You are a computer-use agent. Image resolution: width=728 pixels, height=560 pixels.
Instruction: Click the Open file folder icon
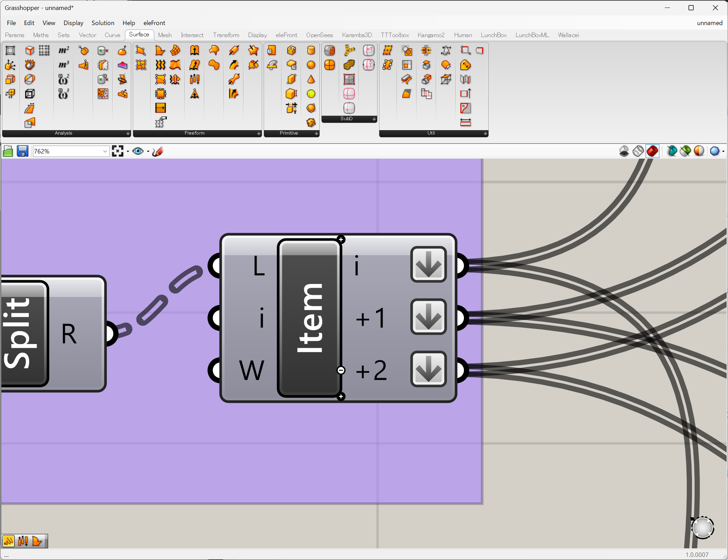click(x=8, y=151)
